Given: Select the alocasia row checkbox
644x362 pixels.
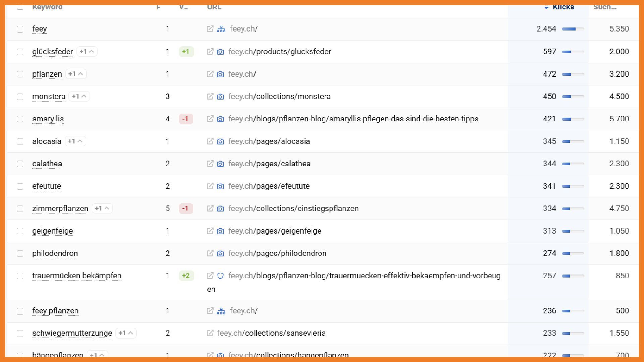Looking at the screenshot, I should click(x=20, y=142).
